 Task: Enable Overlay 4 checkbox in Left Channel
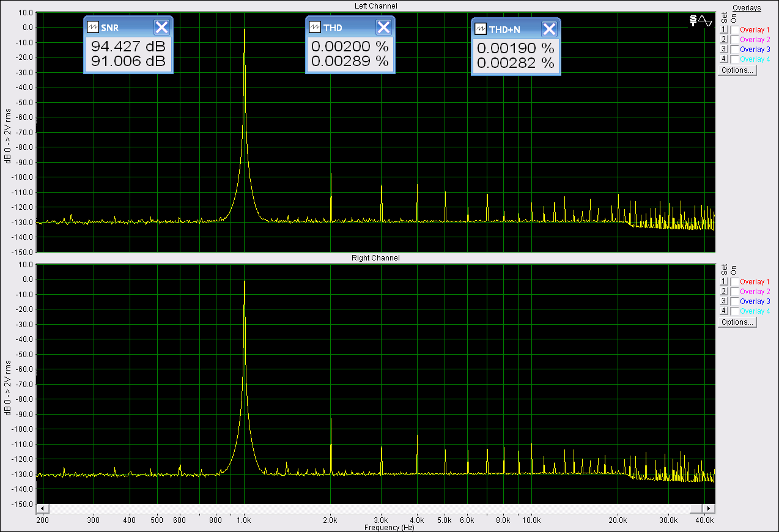tap(734, 59)
